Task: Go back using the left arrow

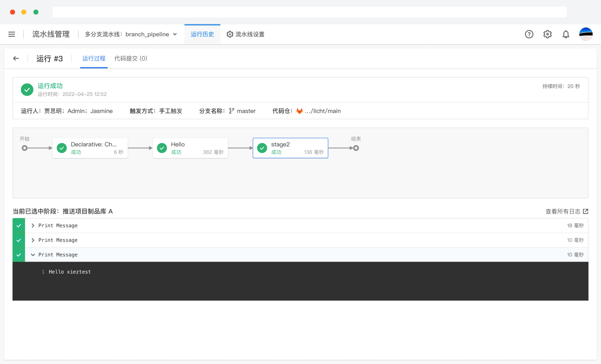Action: (x=16, y=59)
